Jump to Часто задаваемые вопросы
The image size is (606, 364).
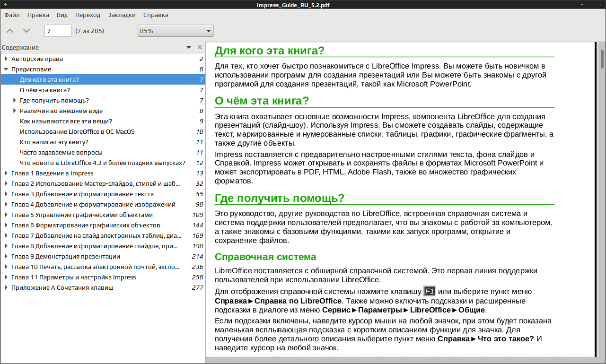(x=103, y=152)
